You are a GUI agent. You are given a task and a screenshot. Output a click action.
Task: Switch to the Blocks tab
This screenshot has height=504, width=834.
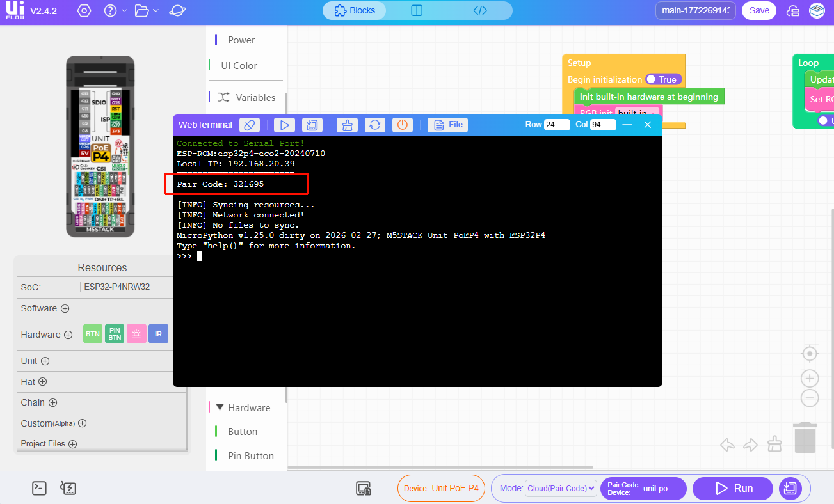(x=354, y=11)
